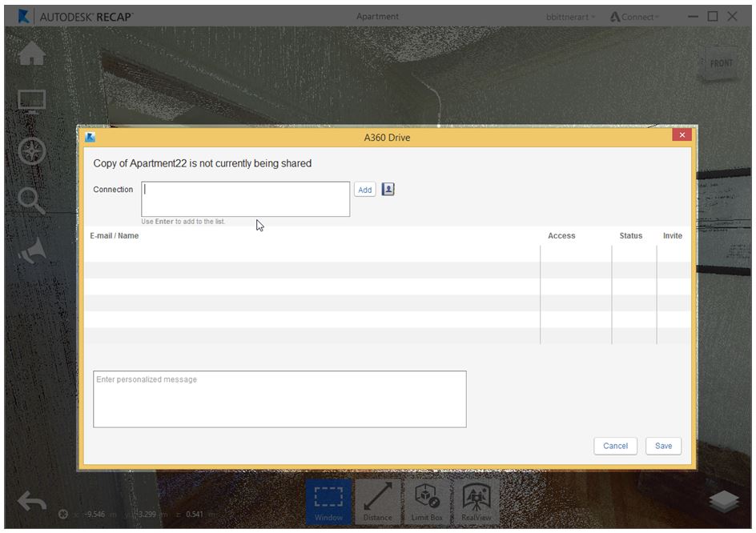Open the display settings monitor icon
This screenshot has height=533, width=756.
tap(32, 101)
